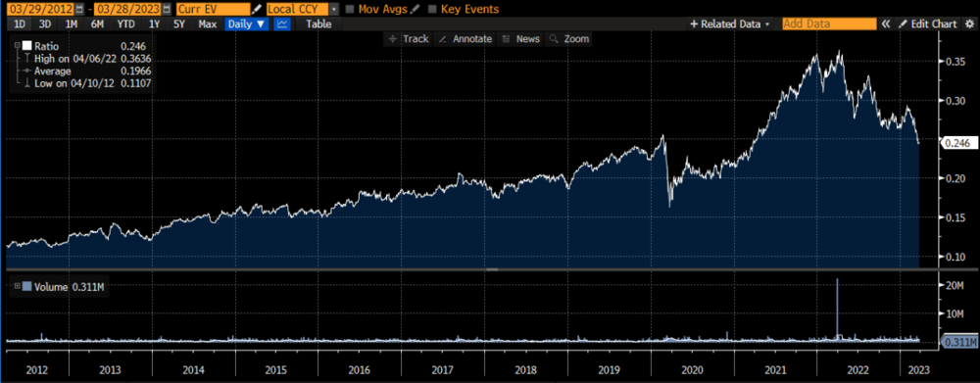Image resolution: width=980 pixels, height=383 pixels.
Task: Enable Key Events checkbox
Action: 432,10
